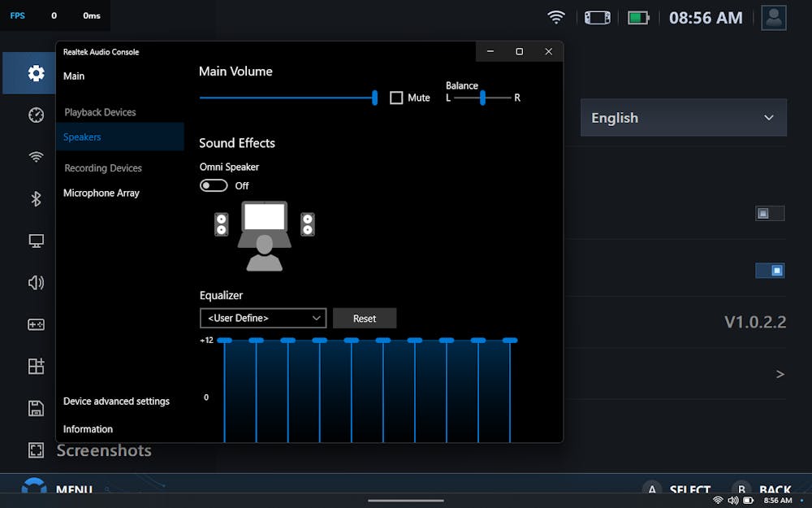Turn off the enabled blue toggle switch

pos(770,270)
